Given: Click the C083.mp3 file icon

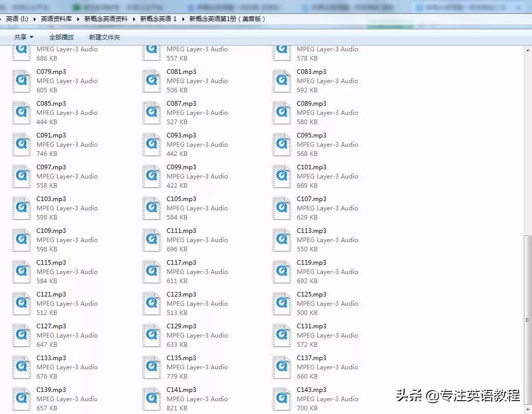Looking at the screenshot, I should click(x=281, y=81).
